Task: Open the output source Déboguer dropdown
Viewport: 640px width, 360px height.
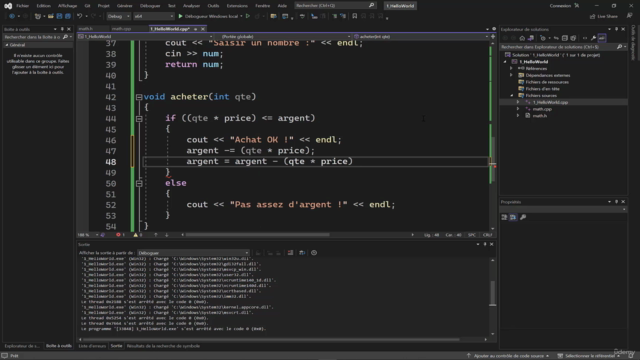Action: [x=193, y=253]
